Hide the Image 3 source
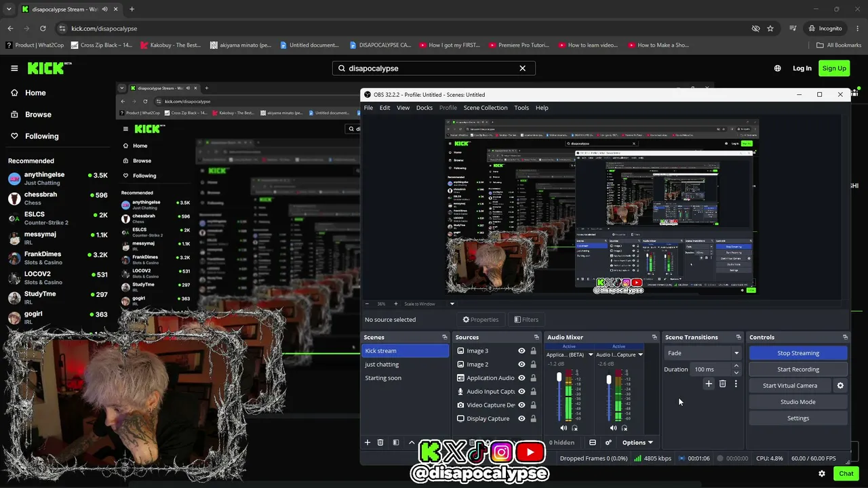The width and height of the screenshot is (868, 488). coord(521,351)
